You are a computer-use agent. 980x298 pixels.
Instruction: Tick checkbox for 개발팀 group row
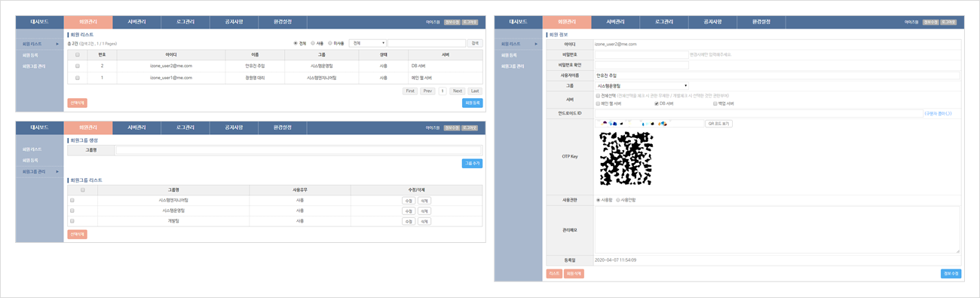(72, 222)
